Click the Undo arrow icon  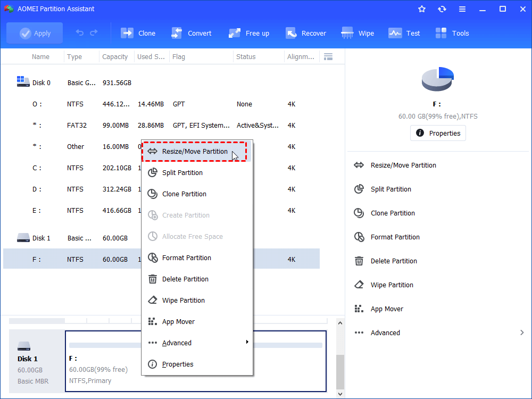[x=80, y=33]
